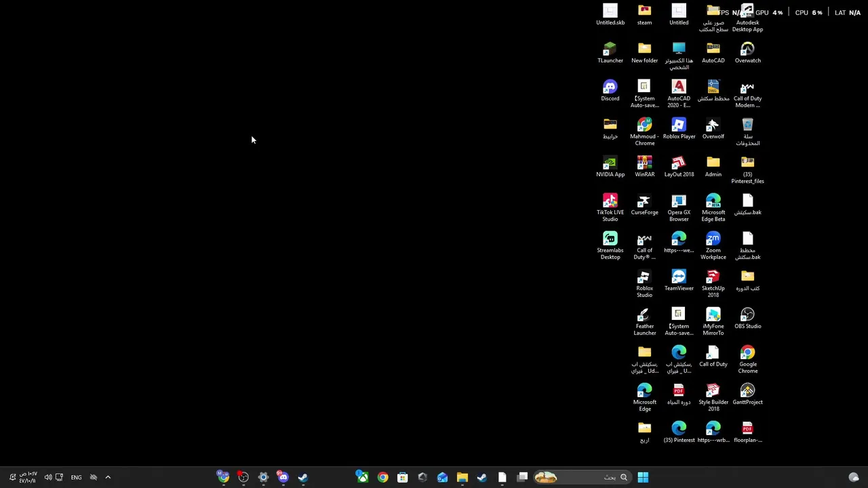The image size is (868, 488).
Task: Open Feather Launcher shortcut
Action: pos(644,321)
